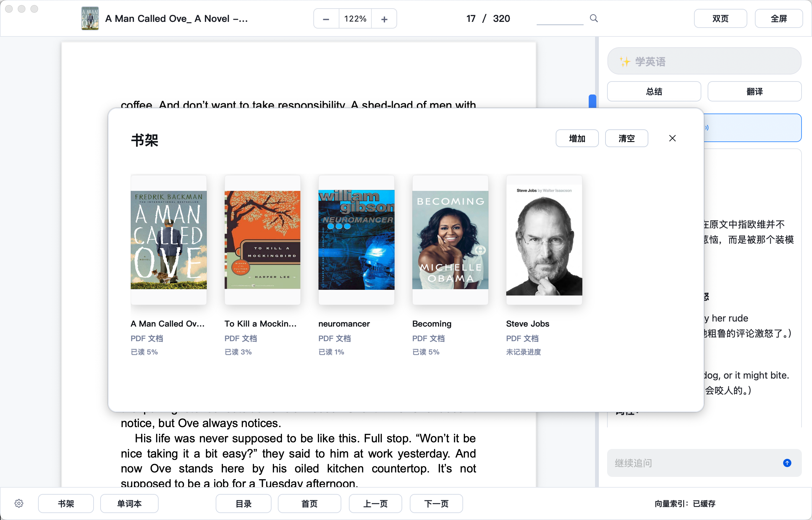Viewport: 812px width, 520px height.
Task: Click '未记录进度' under Steve Jobs
Action: 524,352
